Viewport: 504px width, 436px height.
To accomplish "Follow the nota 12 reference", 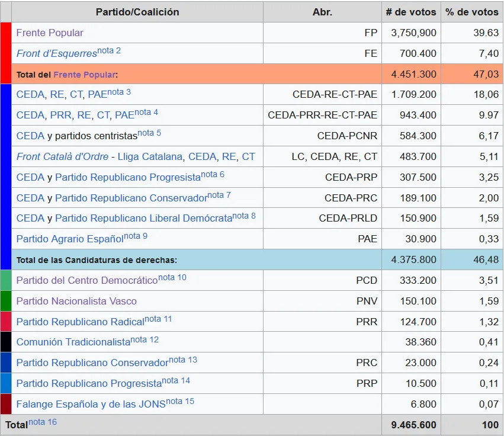I will click(145, 340).
